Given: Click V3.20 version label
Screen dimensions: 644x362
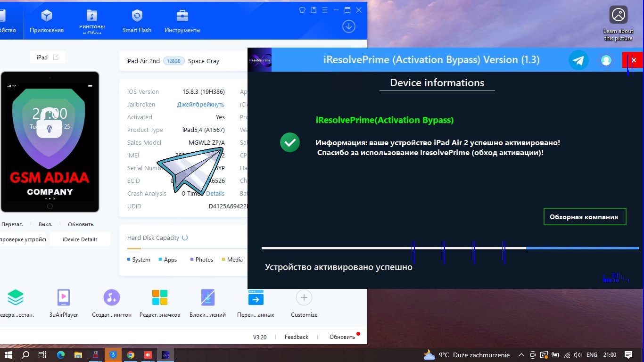Looking at the screenshot, I should coord(260,337).
